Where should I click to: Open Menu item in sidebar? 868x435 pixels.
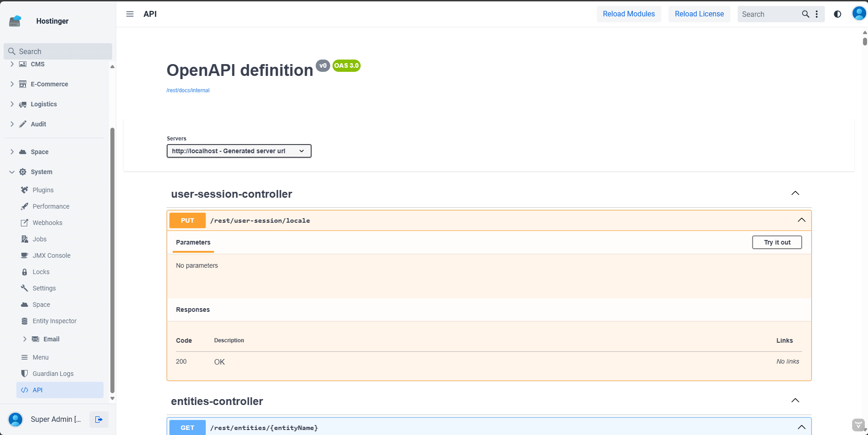pos(60,357)
